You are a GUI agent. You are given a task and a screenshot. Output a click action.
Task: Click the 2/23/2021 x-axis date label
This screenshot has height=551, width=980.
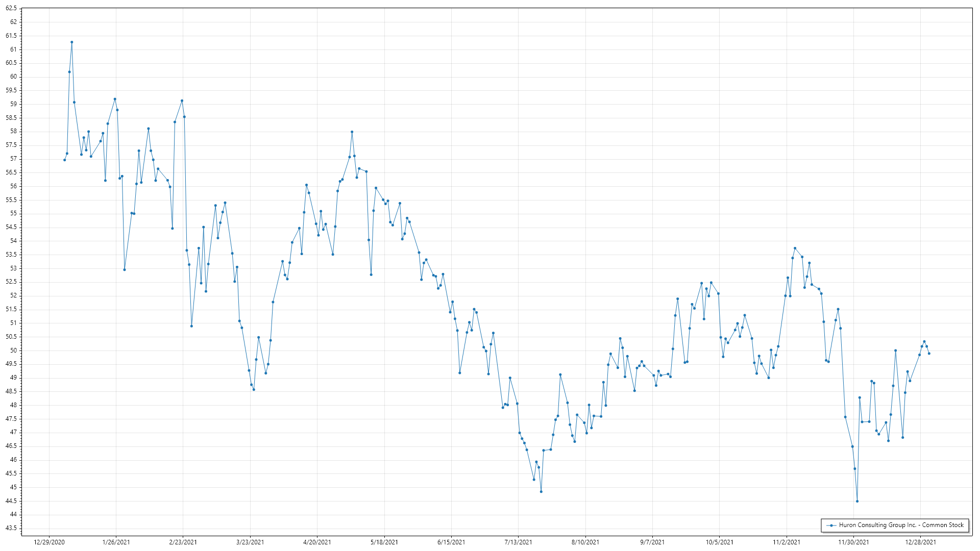(x=183, y=542)
